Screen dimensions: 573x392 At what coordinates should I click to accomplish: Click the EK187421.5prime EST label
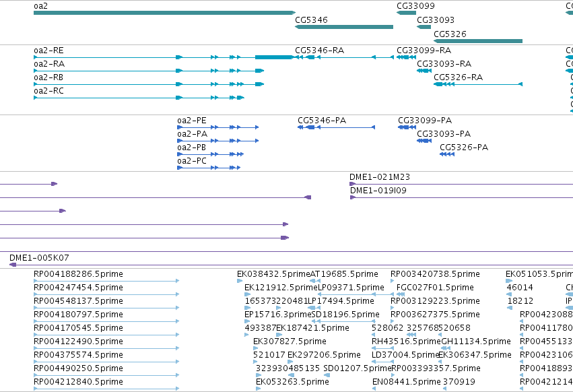312,328
